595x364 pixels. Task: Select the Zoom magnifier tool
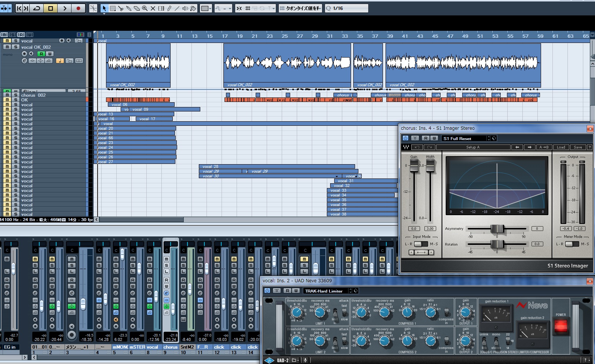coord(145,8)
